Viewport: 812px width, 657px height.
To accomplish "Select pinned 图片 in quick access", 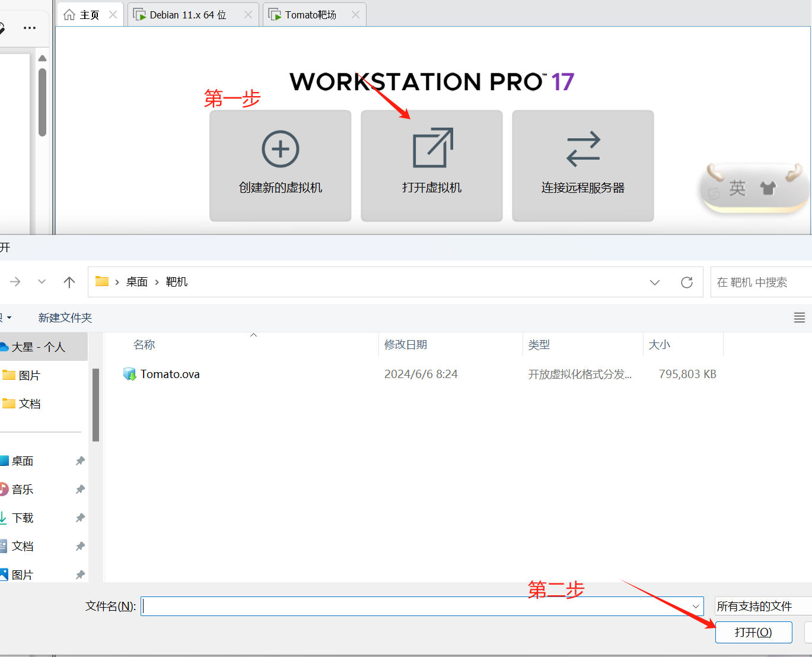I will click(x=23, y=575).
